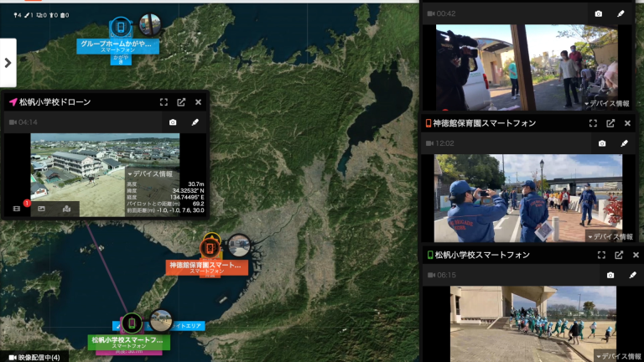Pop out 松帆小学校スマートフォン panel
This screenshot has width=644, height=362.
(x=618, y=255)
